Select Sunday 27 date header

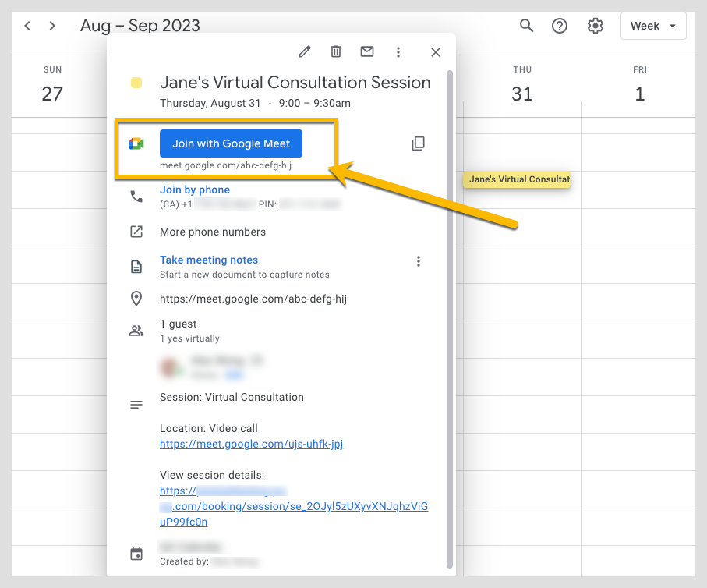click(x=52, y=86)
